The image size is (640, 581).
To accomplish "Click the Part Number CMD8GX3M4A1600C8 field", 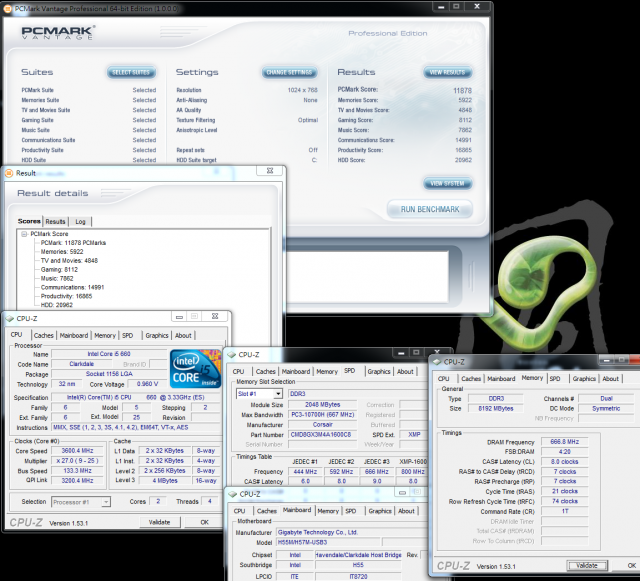I will 320,435.
